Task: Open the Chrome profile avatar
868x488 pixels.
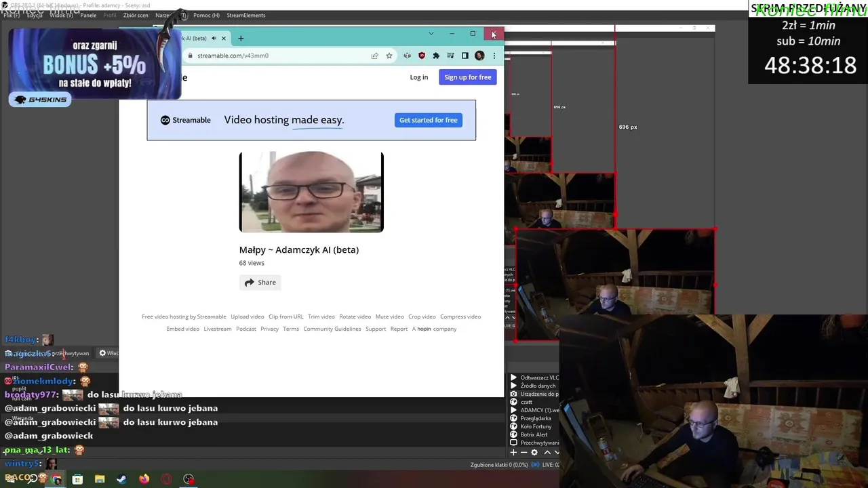Action: click(479, 56)
